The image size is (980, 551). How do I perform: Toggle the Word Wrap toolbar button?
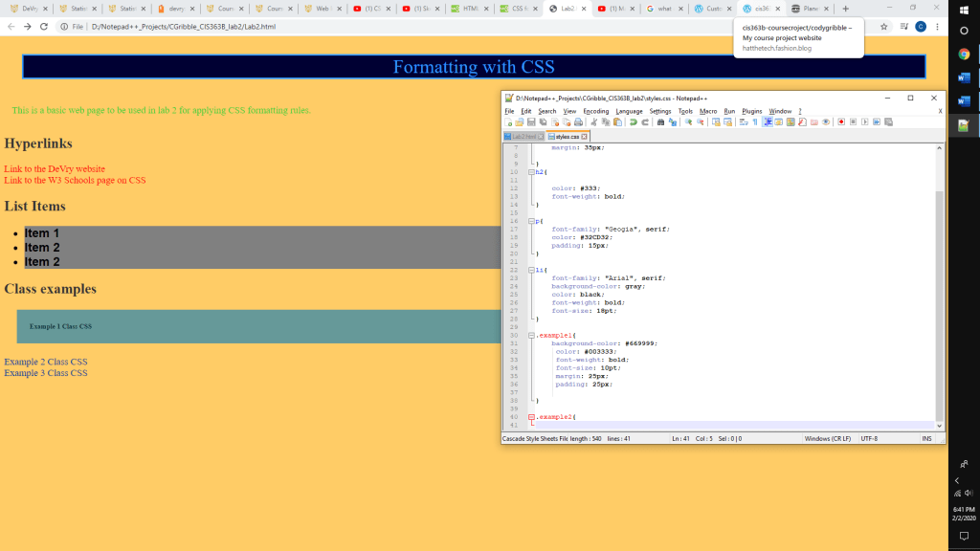point(743,122)
